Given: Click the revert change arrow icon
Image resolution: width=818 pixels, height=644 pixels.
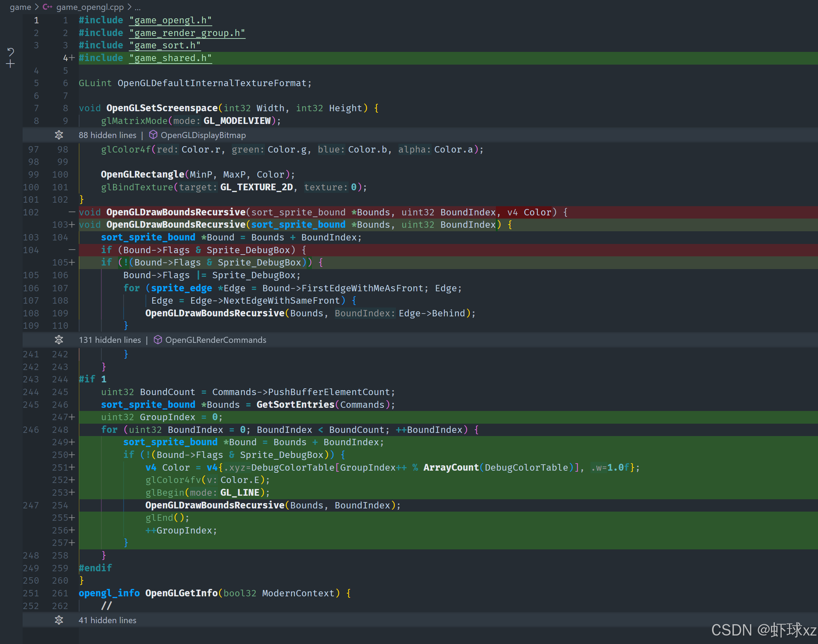Looking at the screenshot, I should (x=11, y=52).
